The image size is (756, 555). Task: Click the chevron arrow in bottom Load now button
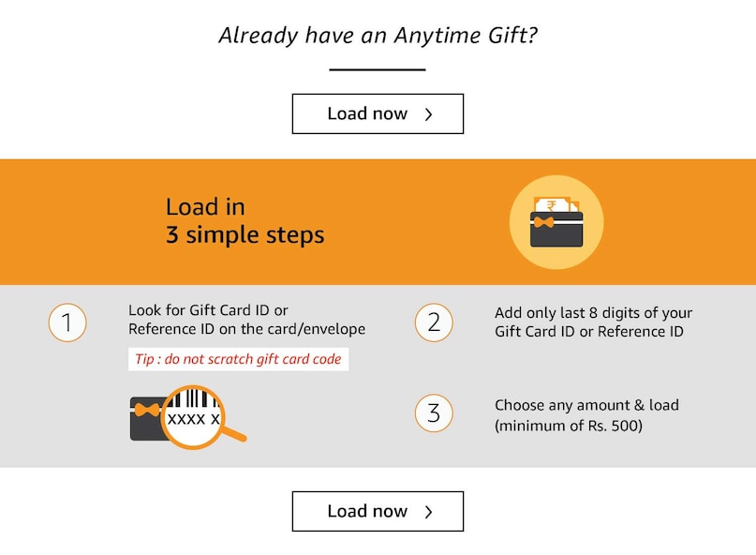429,512
